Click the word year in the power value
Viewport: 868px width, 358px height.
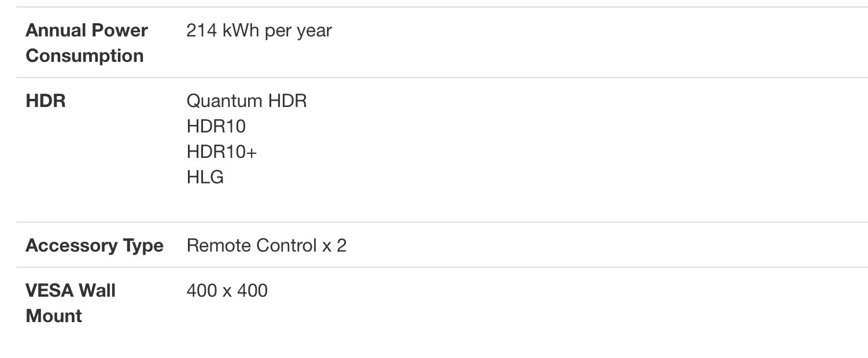tap(314, 32)
